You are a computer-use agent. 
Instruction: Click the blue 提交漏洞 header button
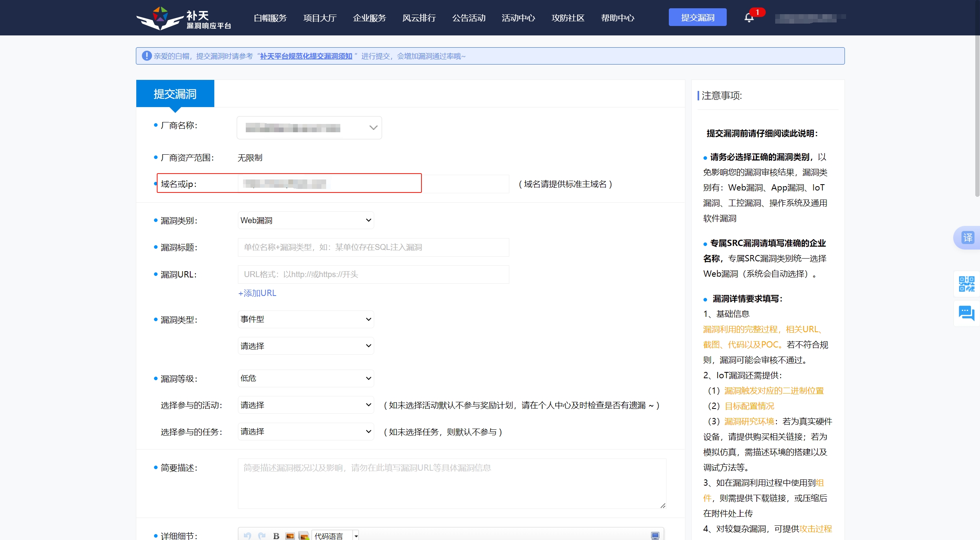click(x=697, y=18)
